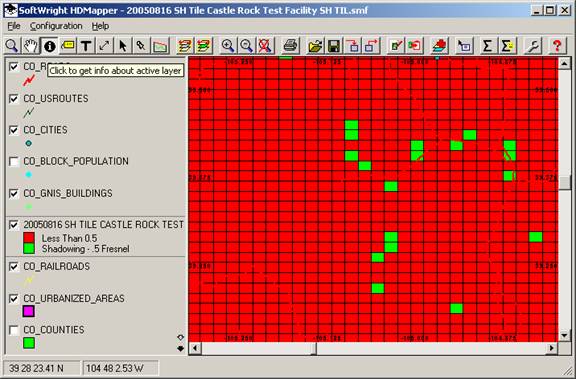This screenshot has width=576, height=379.
Task: Open the Configuration menu
Action: [56, 26]
